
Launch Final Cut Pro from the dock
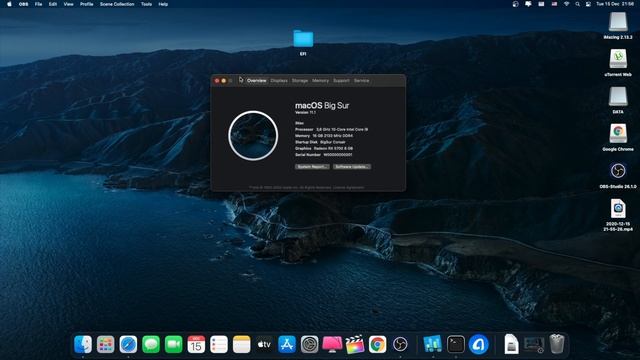tap(355, 344)
